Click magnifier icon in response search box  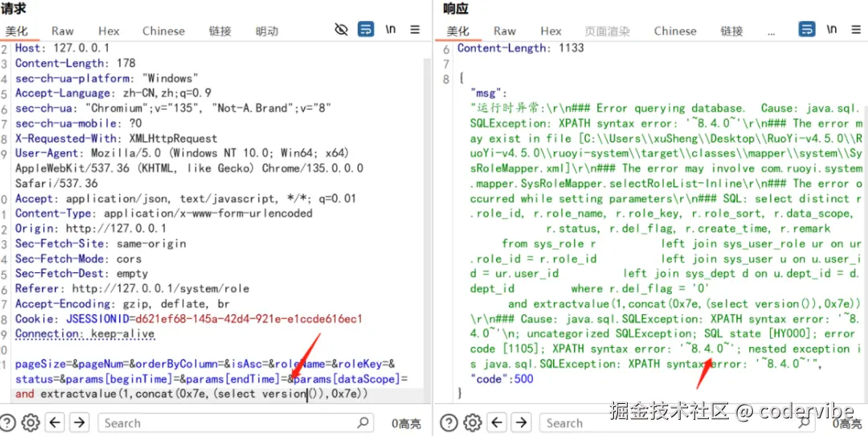pyautogui.click(x=805, y=423)
